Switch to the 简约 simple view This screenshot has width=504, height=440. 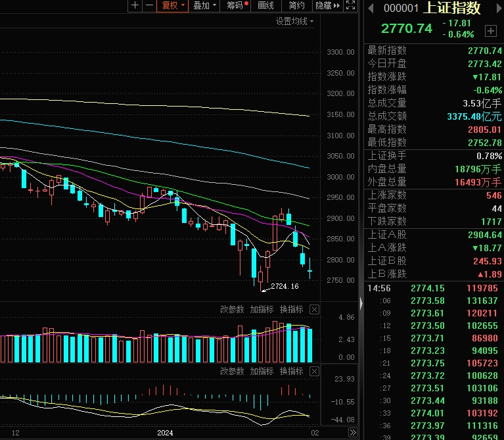296,6
